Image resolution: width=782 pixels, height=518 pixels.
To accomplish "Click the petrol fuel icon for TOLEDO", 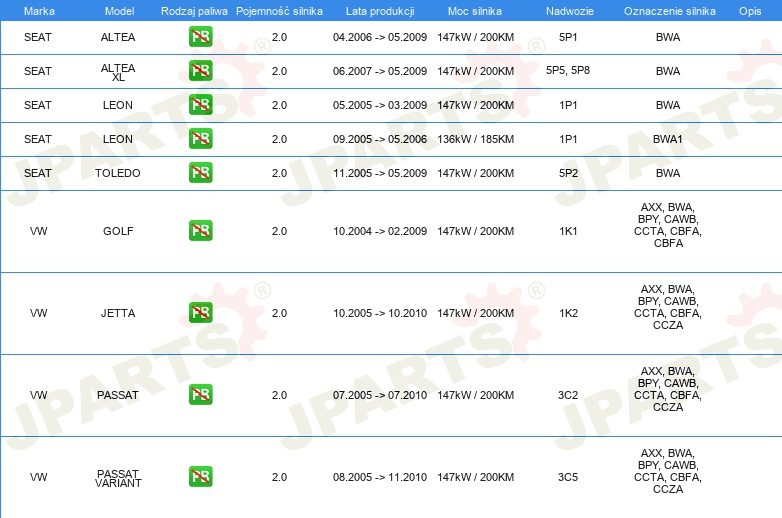I will click(x=200, y=173).
